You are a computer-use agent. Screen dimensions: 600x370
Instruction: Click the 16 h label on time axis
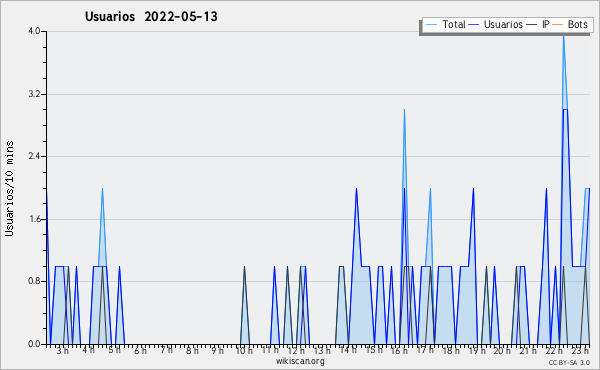click(x=399, y=350)
